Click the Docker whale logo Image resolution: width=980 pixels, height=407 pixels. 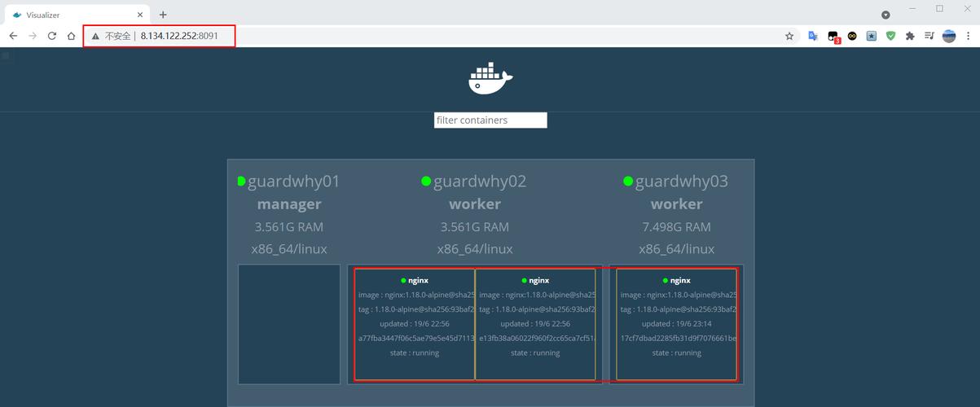pos(490,79)
